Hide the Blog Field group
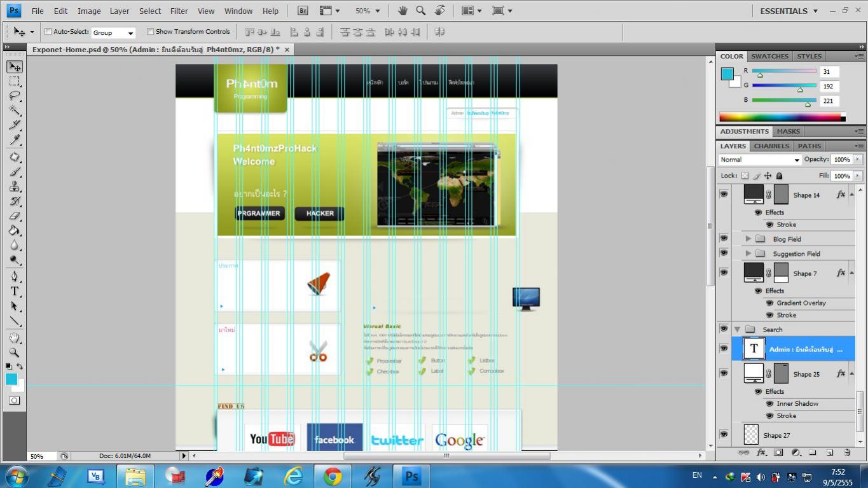This screenshot has width=868, height=488. coord(724,238)
